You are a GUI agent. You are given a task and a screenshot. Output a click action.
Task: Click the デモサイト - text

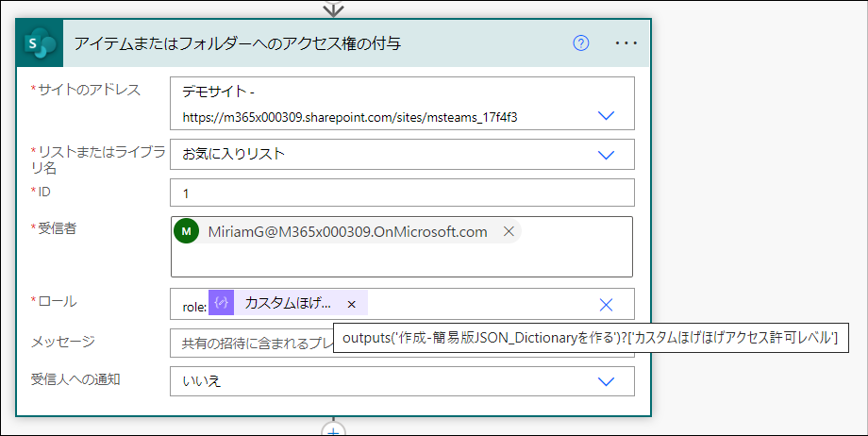pos(218,92)
